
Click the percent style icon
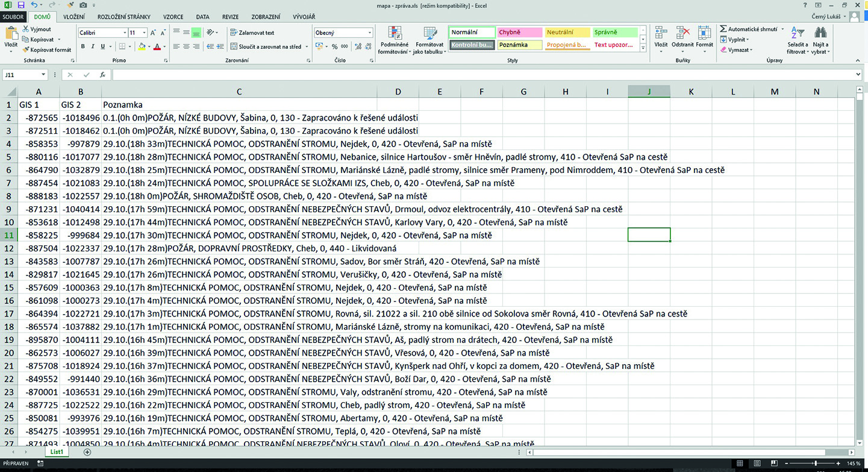click(x=335, y=46)
